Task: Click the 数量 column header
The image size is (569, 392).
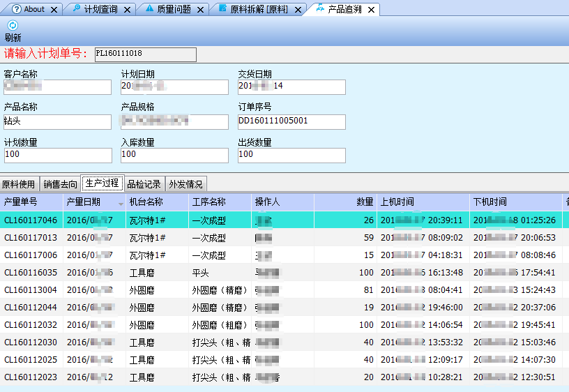Action: (x=345, y=202)
